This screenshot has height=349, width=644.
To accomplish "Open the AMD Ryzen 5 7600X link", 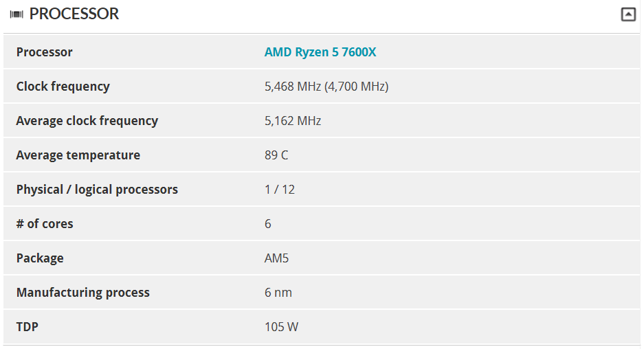I will (320, 52).
